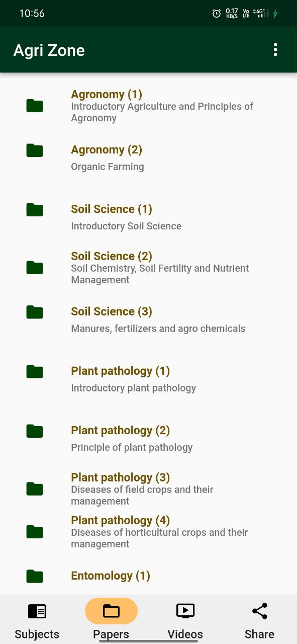Tap the folder icon beside Entomology (1)
Screen dimensions: 297x644
[35, 576]
